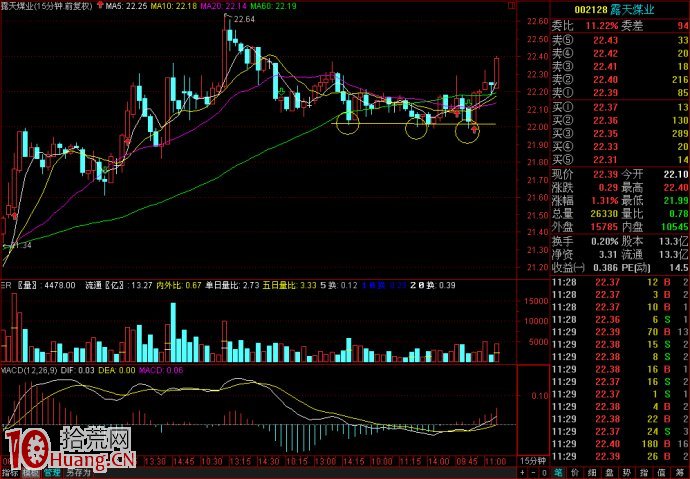Click the 净资 3.31 value
The image size is (690, 479).
(x=608, y=255)
